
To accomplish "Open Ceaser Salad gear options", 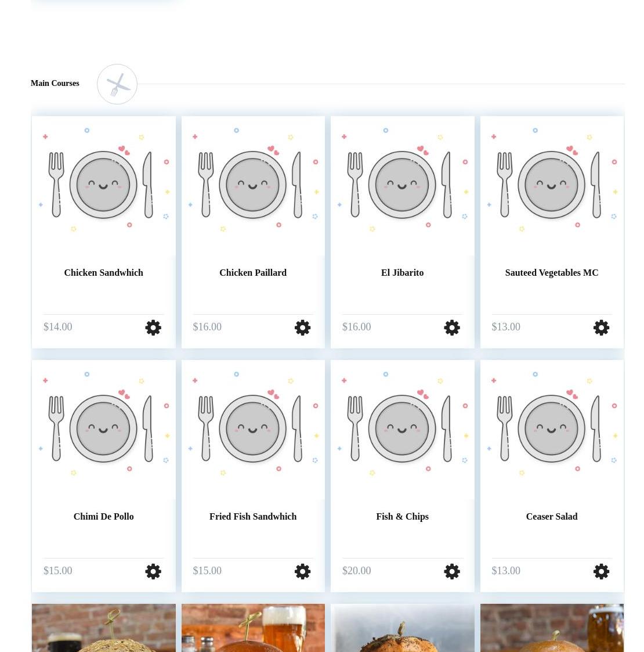I will pos(601,571).
